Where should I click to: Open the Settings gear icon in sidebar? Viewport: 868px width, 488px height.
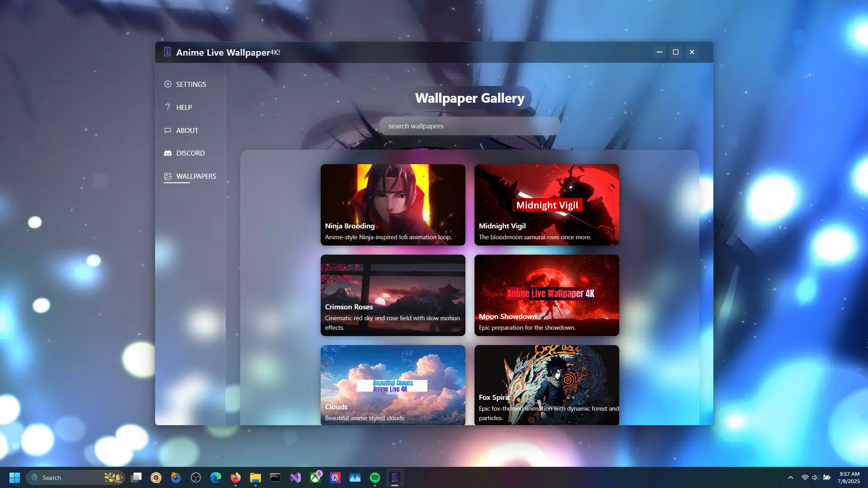click(168, 84)
